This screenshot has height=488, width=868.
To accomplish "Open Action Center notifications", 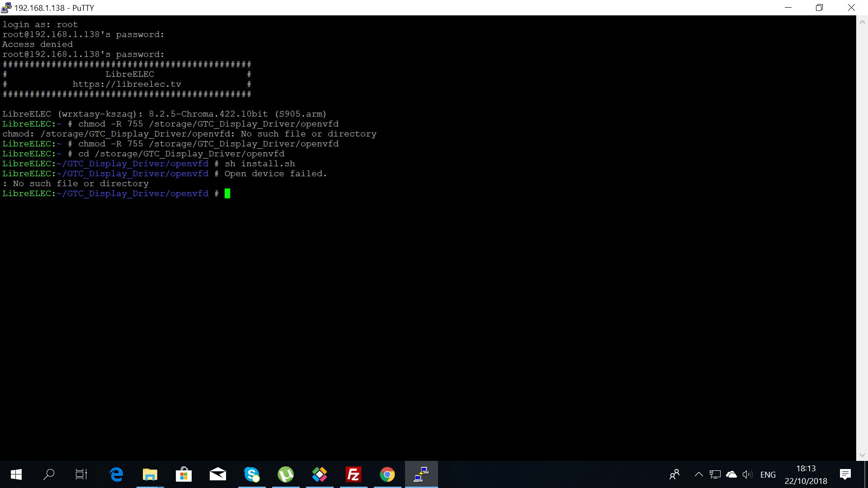I will [845, 474].
